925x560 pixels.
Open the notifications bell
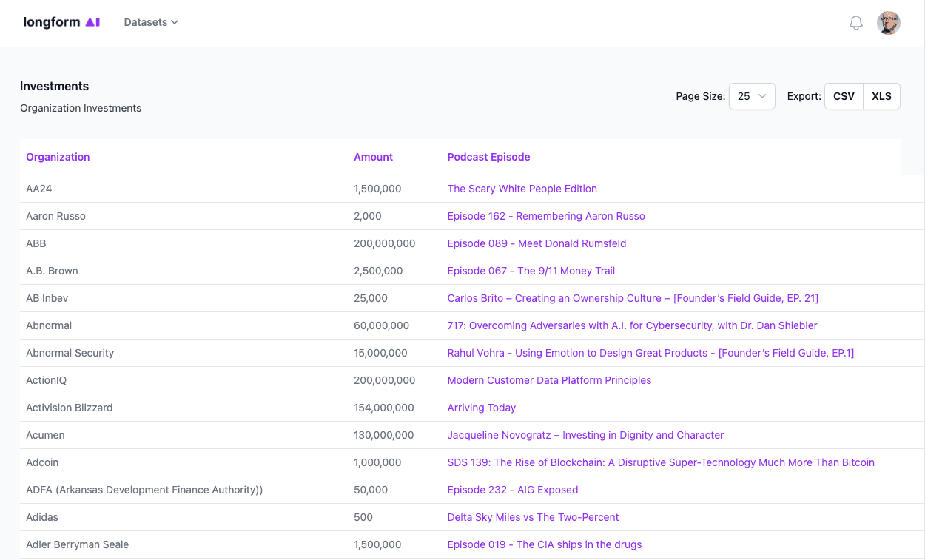click(856, 23)
